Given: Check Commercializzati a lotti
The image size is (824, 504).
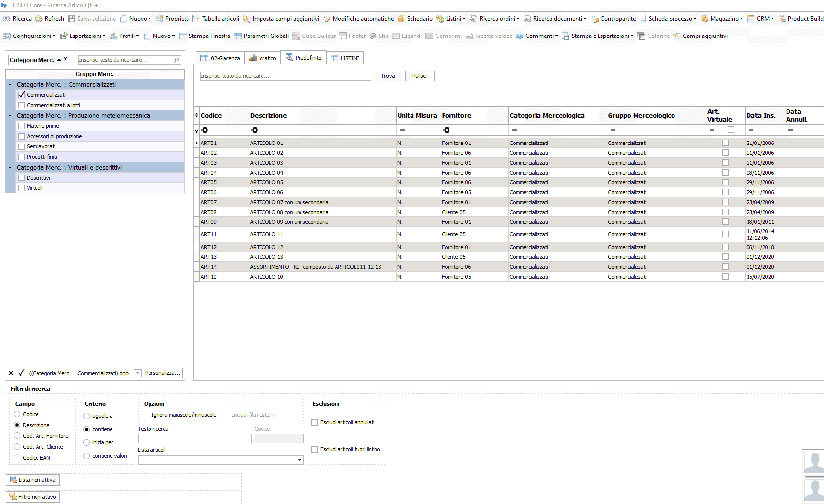Looking at the screenshot, I should pos(21,105).
